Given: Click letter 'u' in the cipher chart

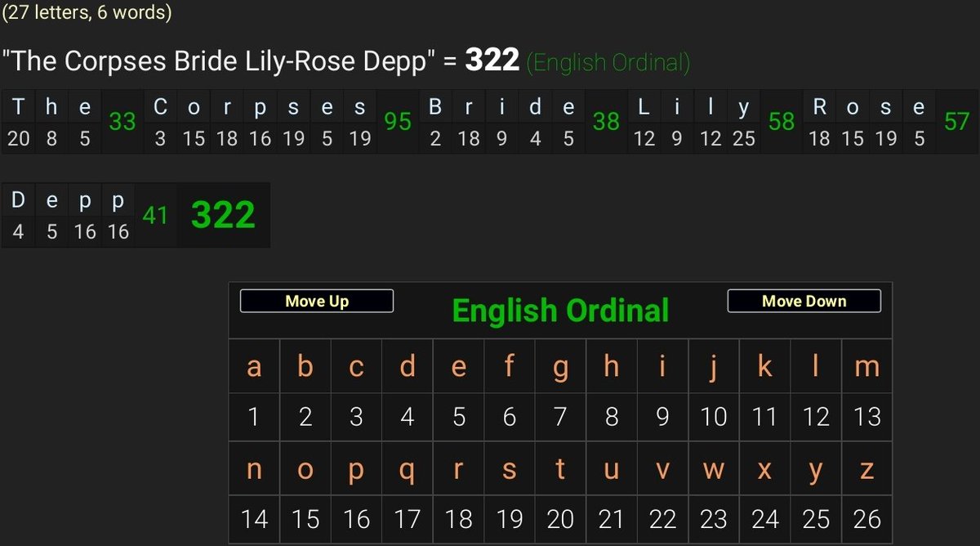Looking at the screenshot, I should tap(612, 469).
